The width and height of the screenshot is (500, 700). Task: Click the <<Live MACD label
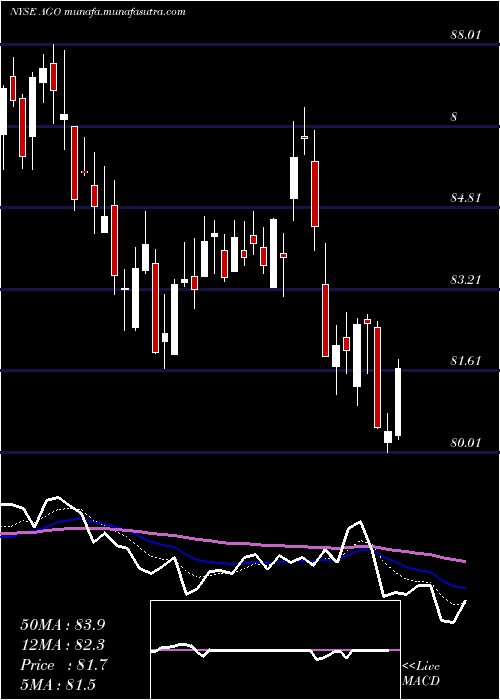pos(421,673)
